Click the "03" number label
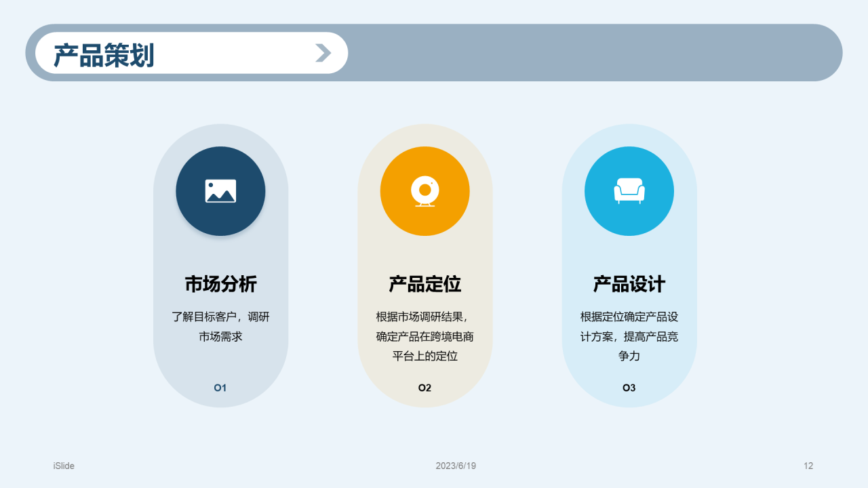 629,388
